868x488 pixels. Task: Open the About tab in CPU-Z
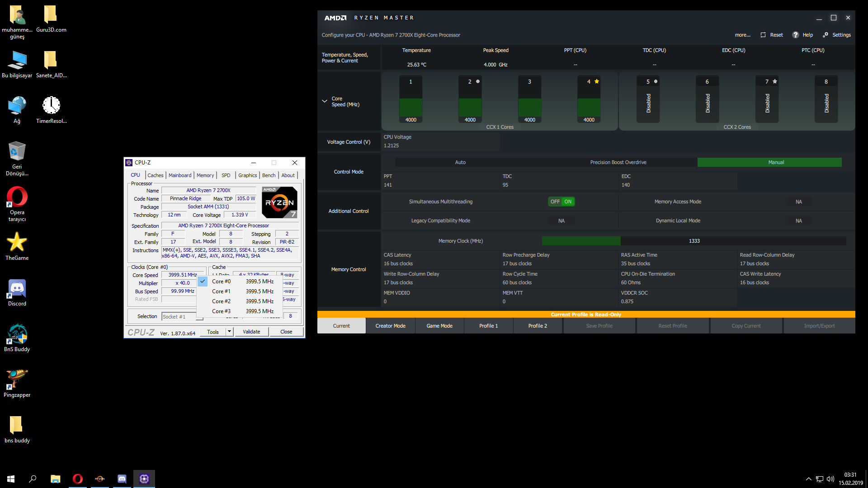(288, 175)
